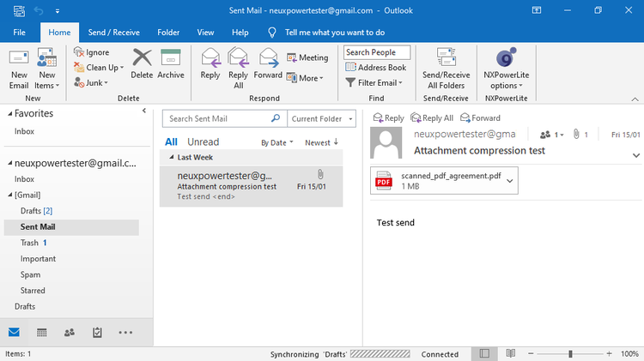Switch to the Send / Receive tab

pos(113,33)
